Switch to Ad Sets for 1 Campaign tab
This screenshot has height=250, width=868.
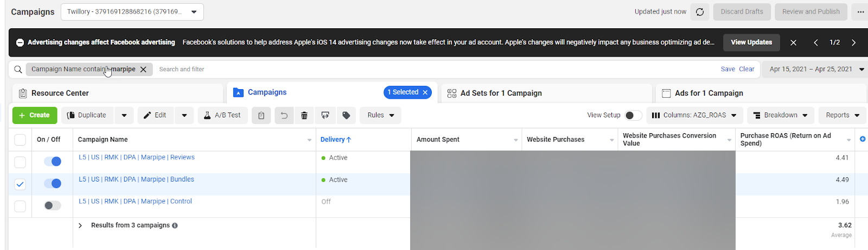click(547, 93)
